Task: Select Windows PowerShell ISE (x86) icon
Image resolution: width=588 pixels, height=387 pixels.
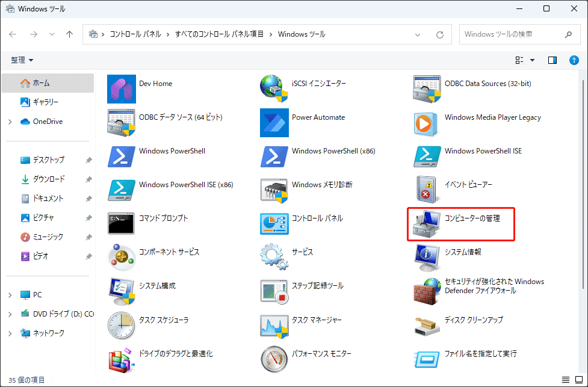Action: pos(122,190)
